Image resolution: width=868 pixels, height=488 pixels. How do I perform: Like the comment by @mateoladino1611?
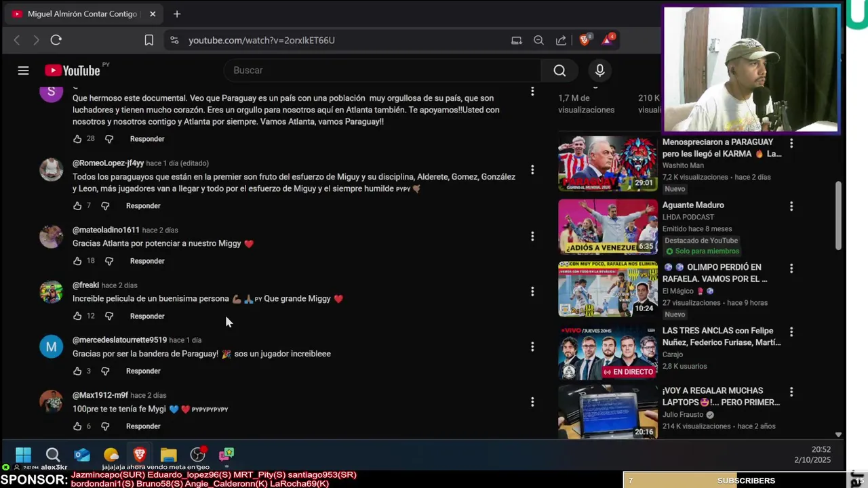click(77, 261)
